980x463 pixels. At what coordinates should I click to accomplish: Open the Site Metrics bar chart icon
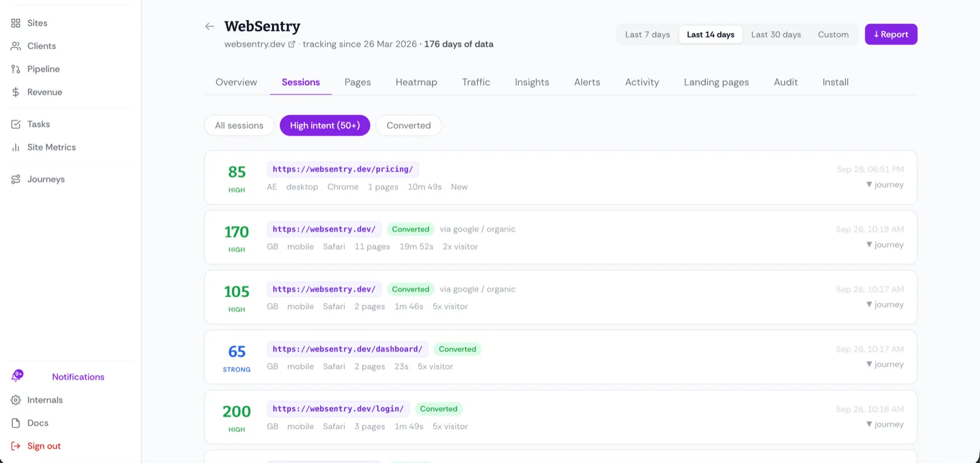(16, 148)
